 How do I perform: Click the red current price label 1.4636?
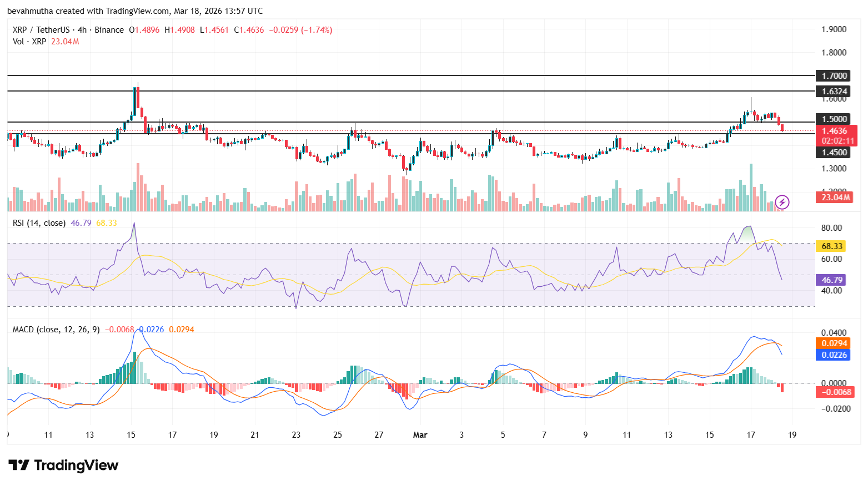pos(834,131)
